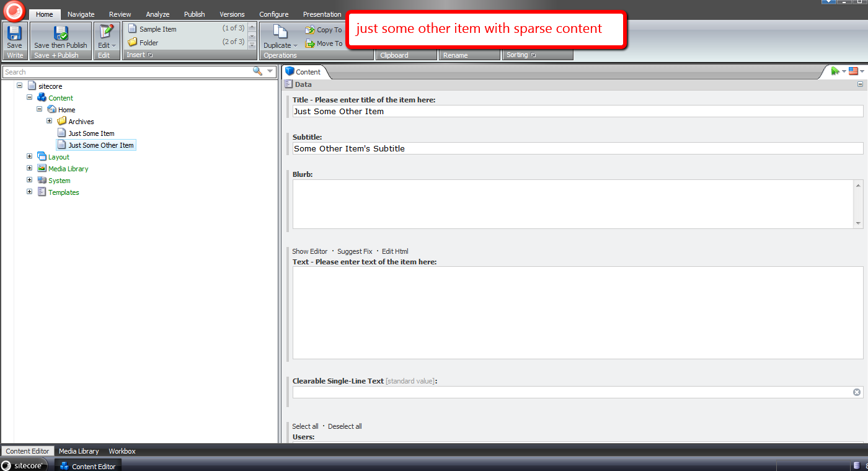Open the Publish ribbon tab
This screenshot has width=868, height=471.
pos(194,14)
